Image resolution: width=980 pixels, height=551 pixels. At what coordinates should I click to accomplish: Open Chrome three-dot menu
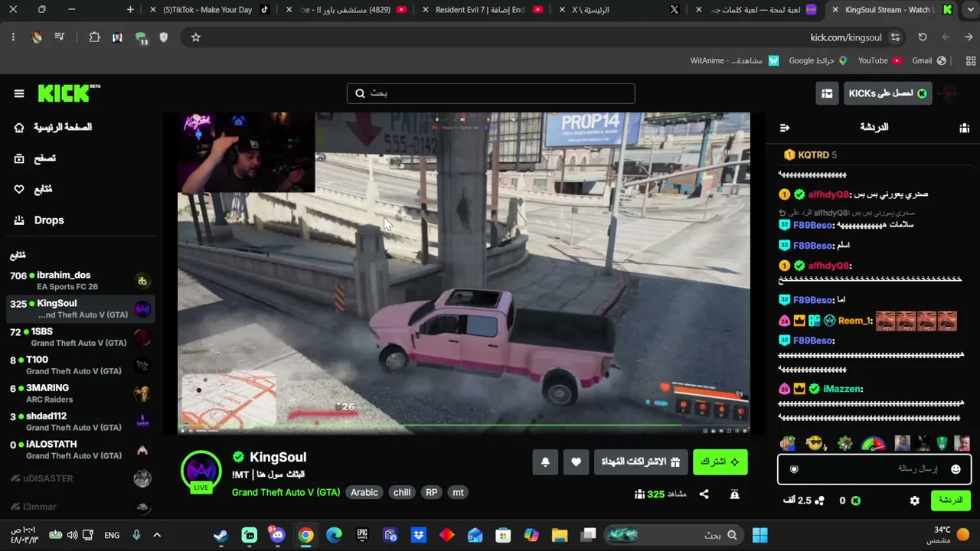click(13, 37)
